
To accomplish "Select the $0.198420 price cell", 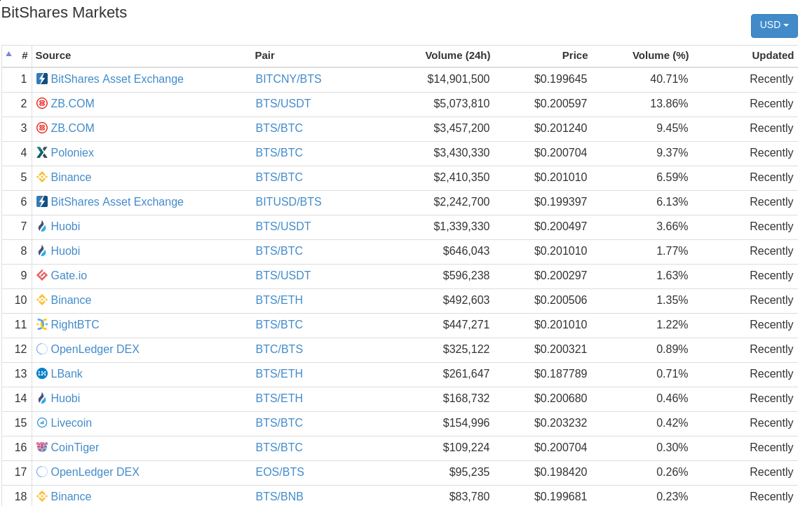I will [x=560, y=472].
